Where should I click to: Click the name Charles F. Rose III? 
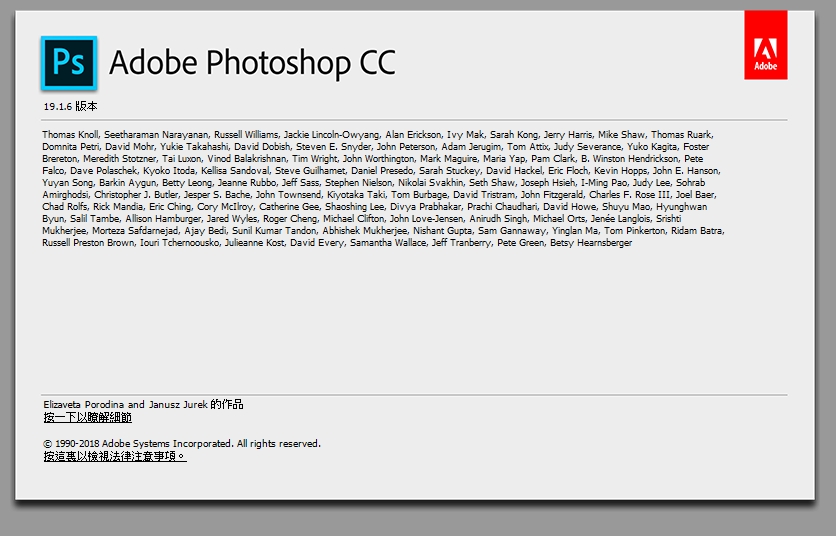tap(629, 195)
